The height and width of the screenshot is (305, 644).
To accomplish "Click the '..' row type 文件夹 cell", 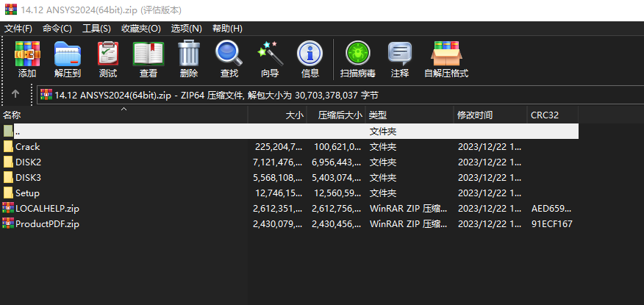I will pos(383,132).
